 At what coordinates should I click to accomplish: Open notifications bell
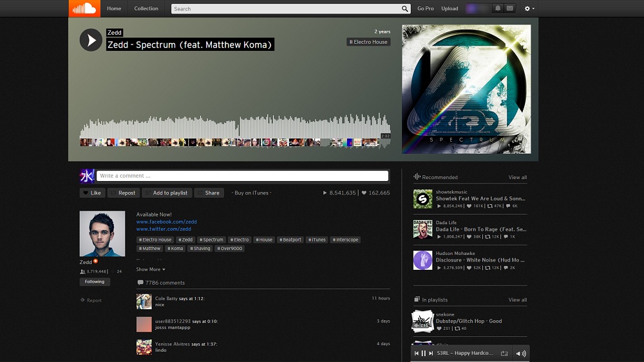(498, 8)
